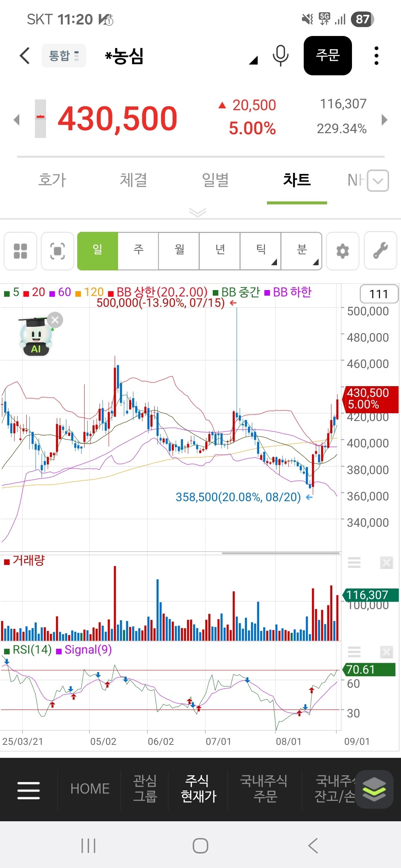Tap the chart horizontal scroll bar
401x868 pixels.
[x=281, y=553]
